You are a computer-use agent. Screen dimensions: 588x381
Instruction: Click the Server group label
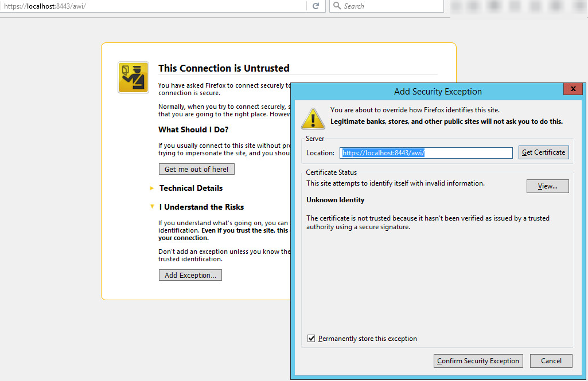[314, 139]
